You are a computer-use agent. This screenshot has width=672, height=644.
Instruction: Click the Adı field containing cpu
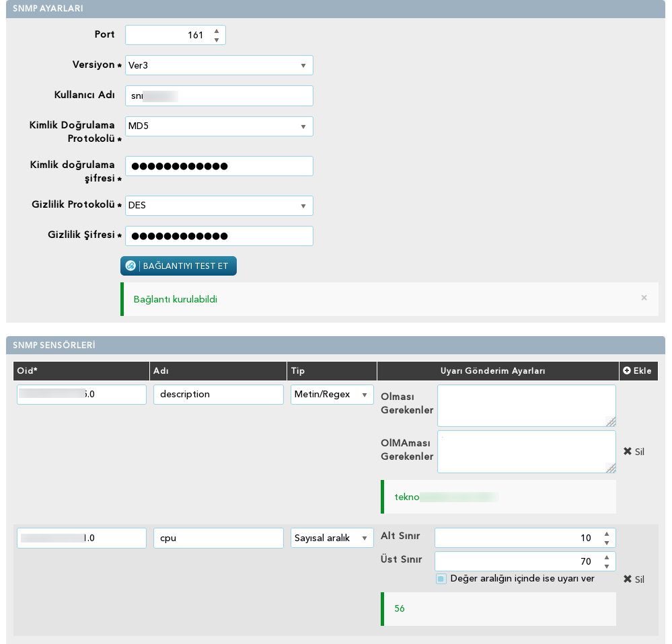coord(219,538)
